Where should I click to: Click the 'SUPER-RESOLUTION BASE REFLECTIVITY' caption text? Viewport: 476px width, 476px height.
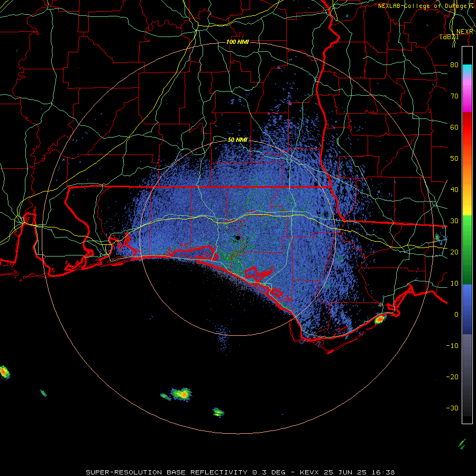coord(167,472)
